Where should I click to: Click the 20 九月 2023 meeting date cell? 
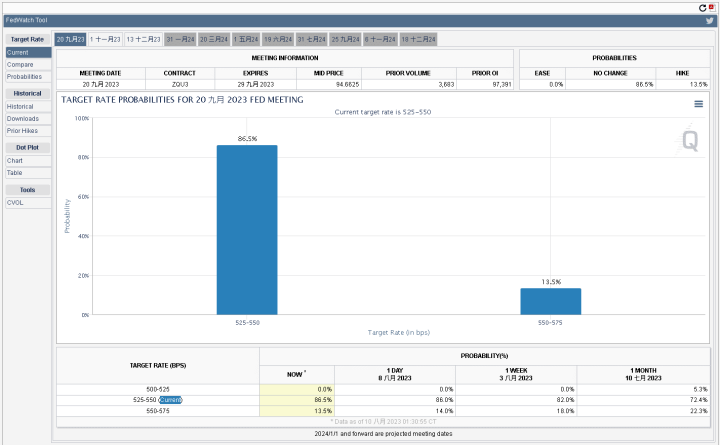point(101,84)
